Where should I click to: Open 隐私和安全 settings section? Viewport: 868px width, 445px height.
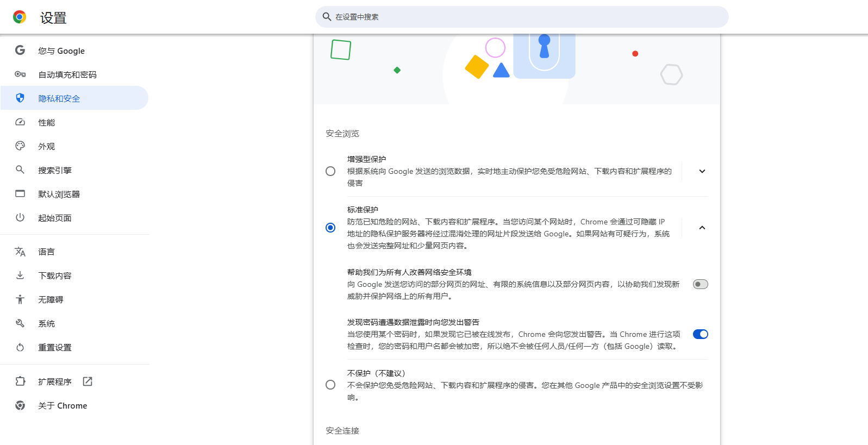[x=74, y=98]
